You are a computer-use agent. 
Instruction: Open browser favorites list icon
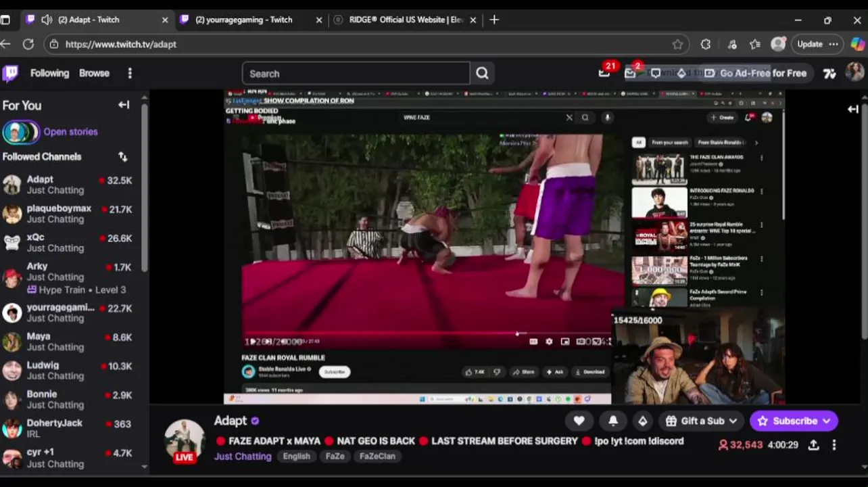click(x=755, y=44)
